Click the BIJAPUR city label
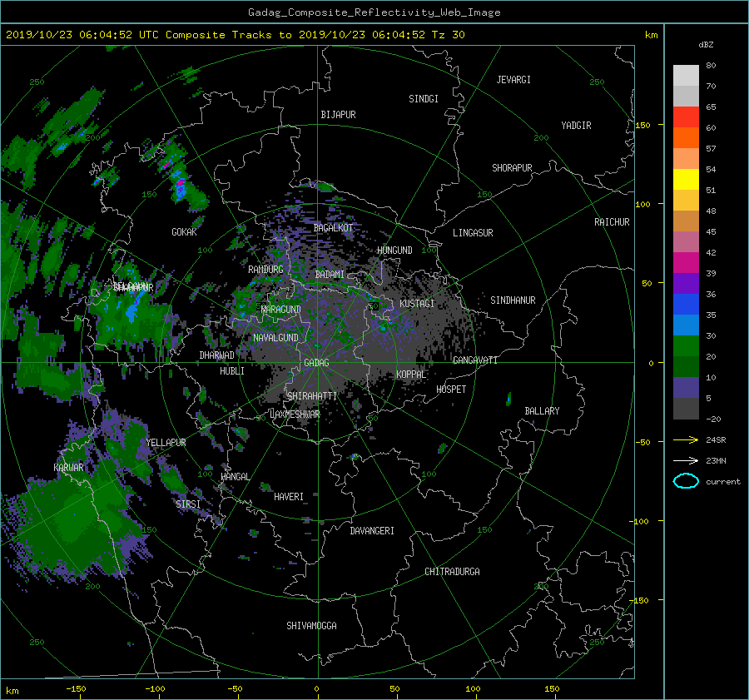Image resolution: width=749 pixels, height=700 pixels. coord(338,115)
